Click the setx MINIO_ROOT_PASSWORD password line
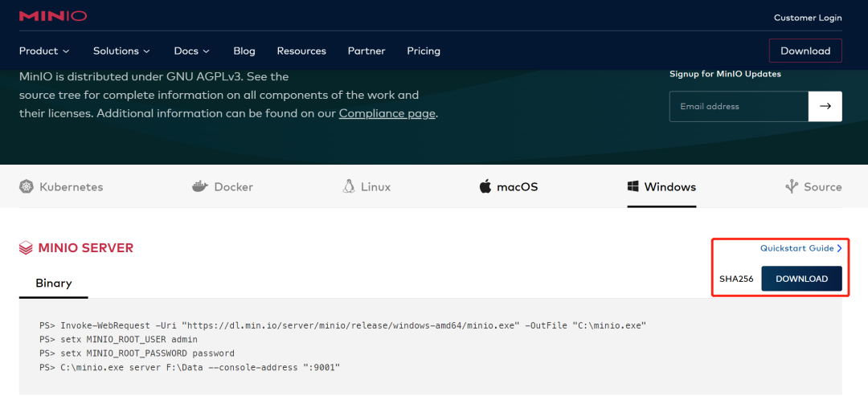868x412 pixels. (137, 353)
